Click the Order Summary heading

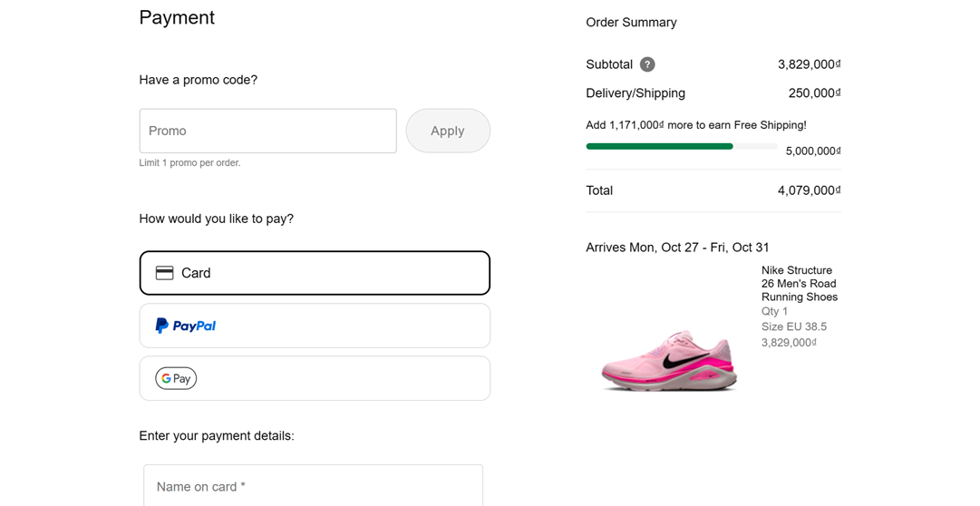631,23
